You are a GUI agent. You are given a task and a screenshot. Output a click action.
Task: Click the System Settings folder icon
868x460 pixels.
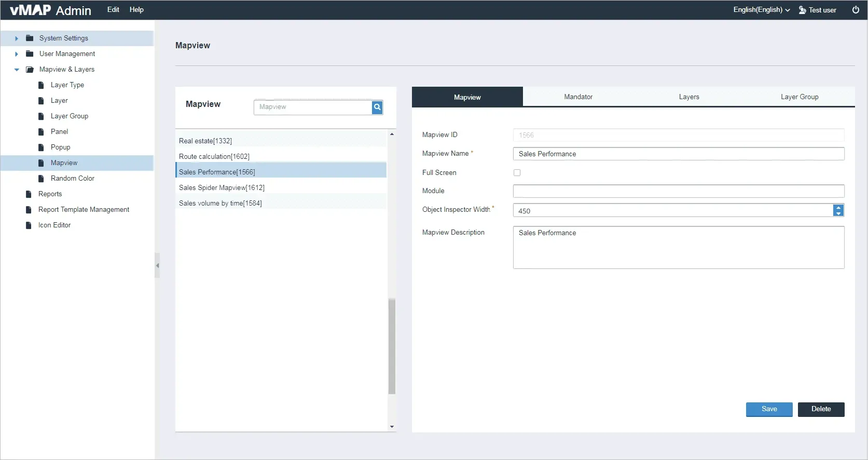point(30,38)
